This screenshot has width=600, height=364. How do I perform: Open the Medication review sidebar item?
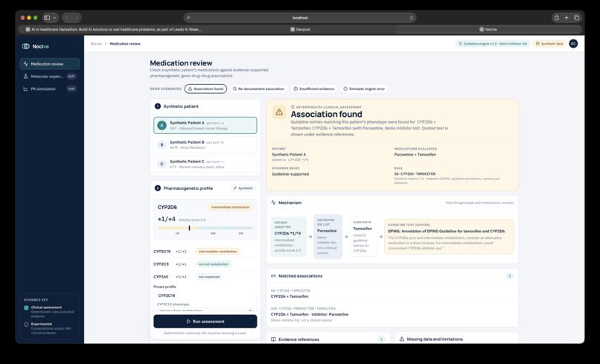[50, 64]
